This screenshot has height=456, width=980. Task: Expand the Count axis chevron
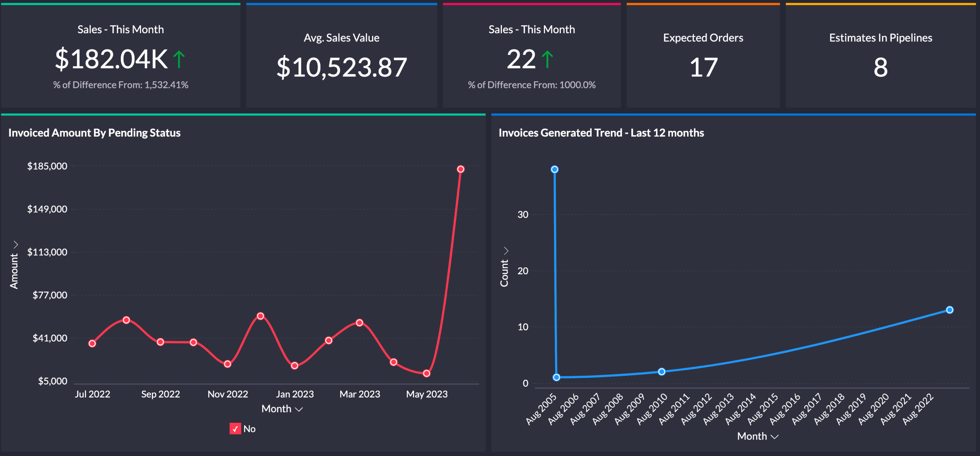coord(506,251)
